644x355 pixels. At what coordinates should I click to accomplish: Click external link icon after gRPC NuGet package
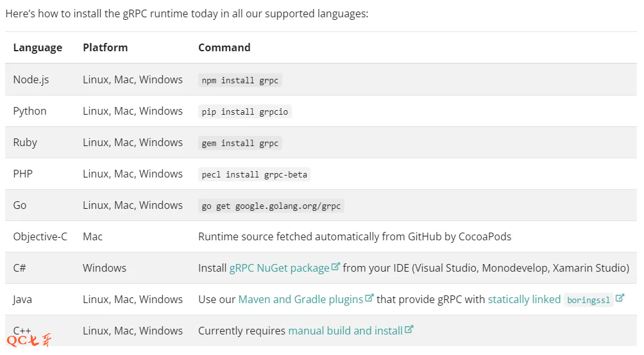click(335, 267)
